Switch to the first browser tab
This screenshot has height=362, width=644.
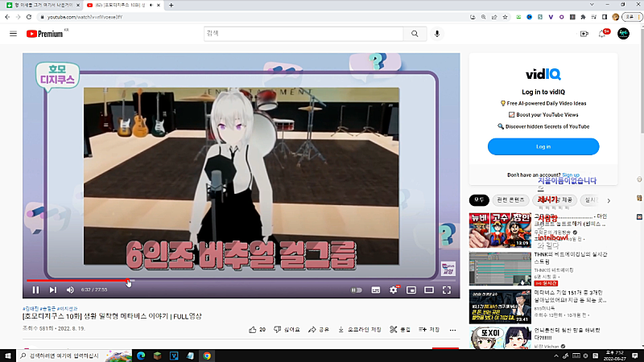[x=43, y=6]
